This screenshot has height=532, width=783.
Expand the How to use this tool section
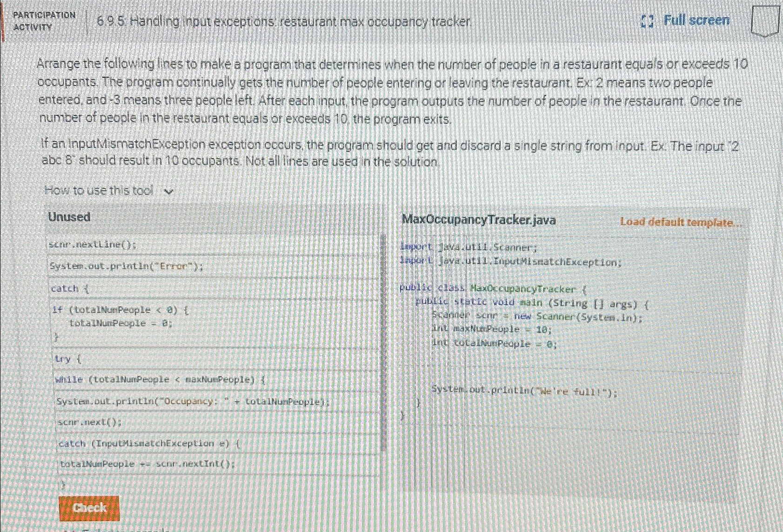(109, 191)
